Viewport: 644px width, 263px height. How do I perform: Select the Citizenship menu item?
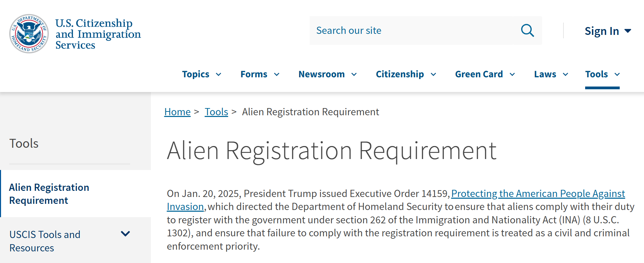pos(399,74)
